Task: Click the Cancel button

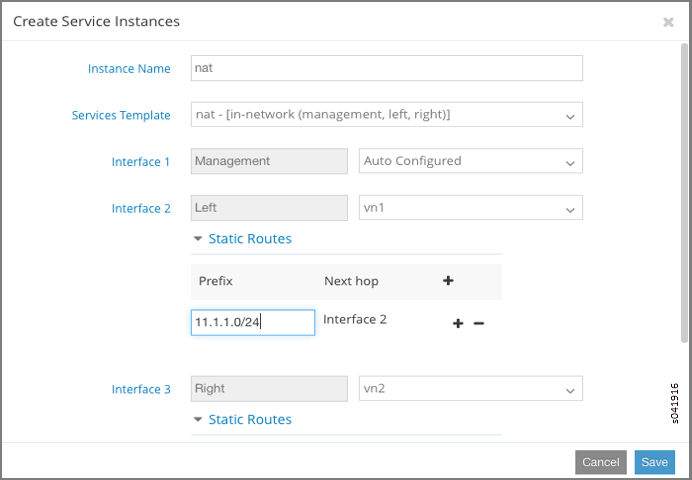Action: (x=600, y=462)
